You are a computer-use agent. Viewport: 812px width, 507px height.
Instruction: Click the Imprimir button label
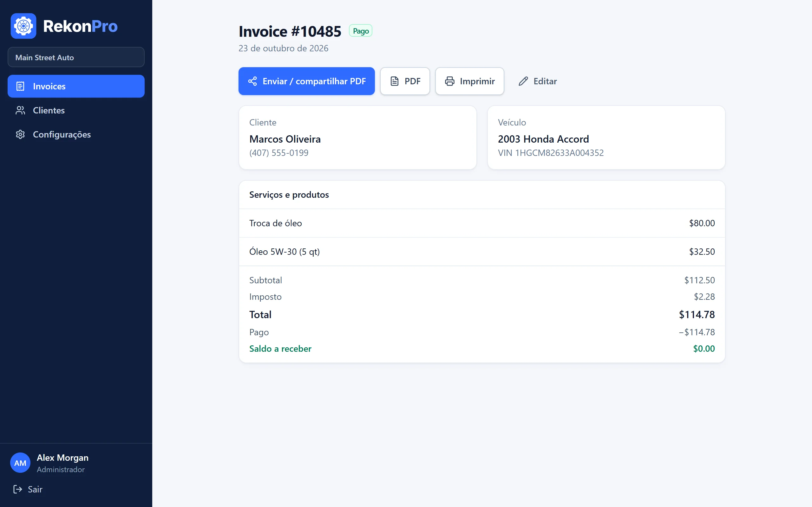(477, 81)
